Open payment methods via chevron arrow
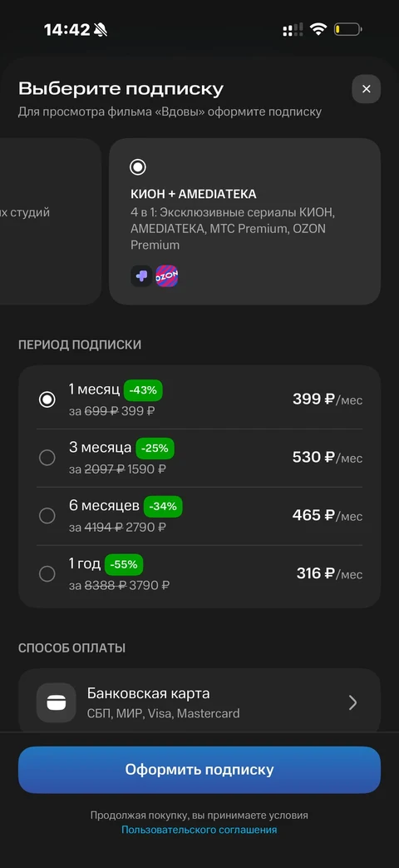The image size is (399, 868). 353,702
